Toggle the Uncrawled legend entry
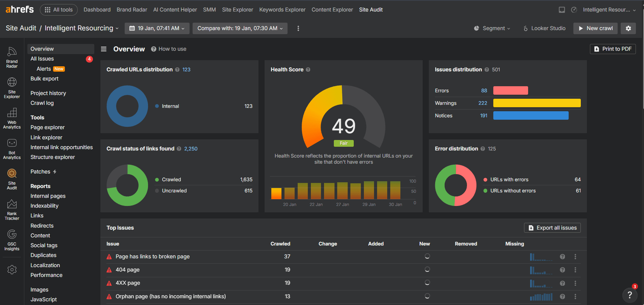644x305 pixels. 174,191
